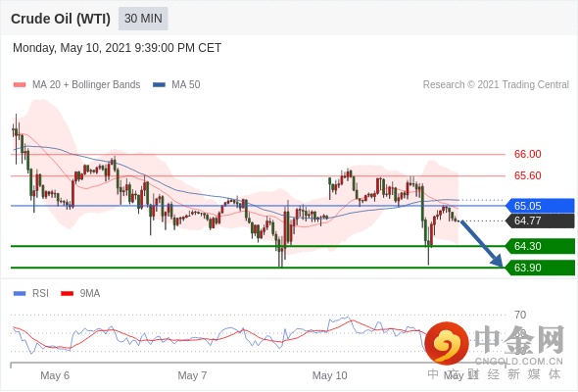Click the MA 20 + Bollinger Bands label
578x392 pixels.
[86, 85]
